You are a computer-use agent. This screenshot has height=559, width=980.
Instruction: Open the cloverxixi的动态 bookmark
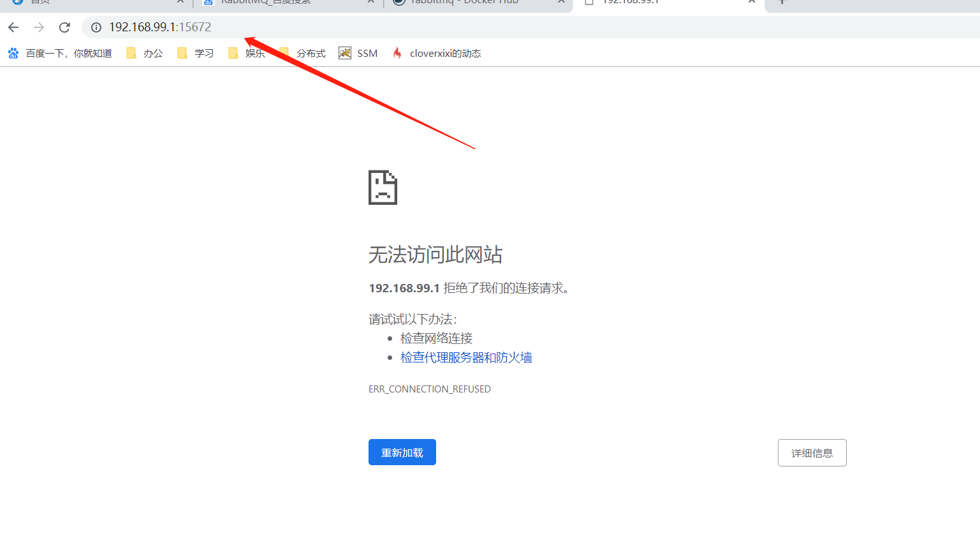click(437, 54)
